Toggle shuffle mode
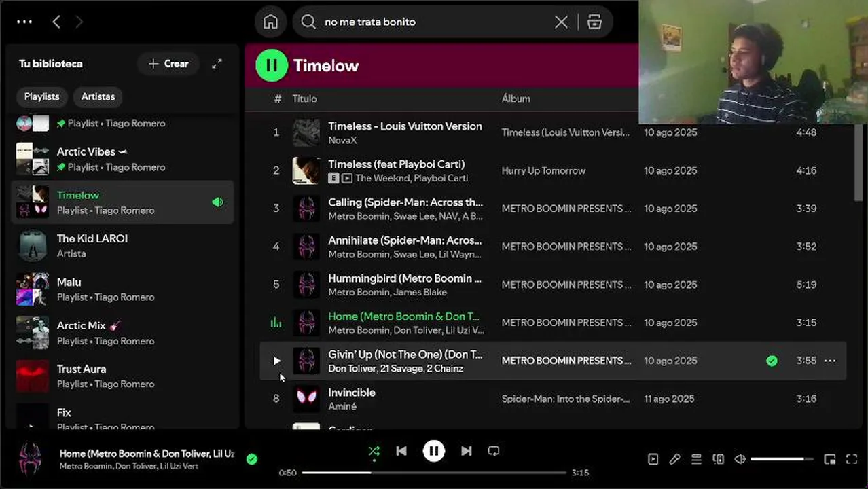868x489 pixels. (x=374, y=451)
